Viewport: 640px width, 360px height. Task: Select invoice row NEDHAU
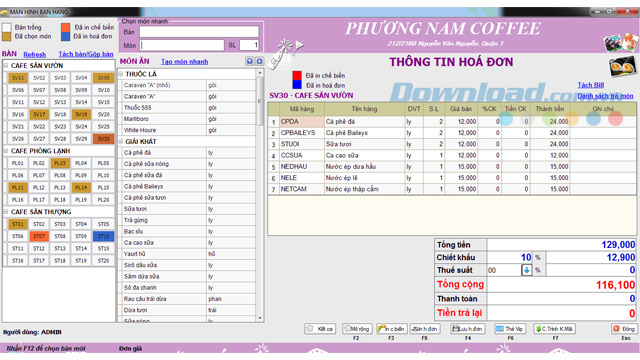click(452, 167)
